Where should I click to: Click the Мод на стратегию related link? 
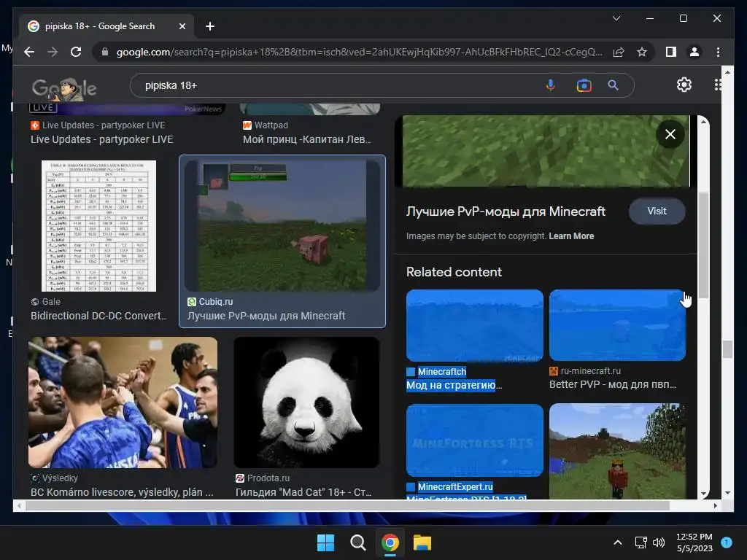pyautogui.click(x=454, y=385)
